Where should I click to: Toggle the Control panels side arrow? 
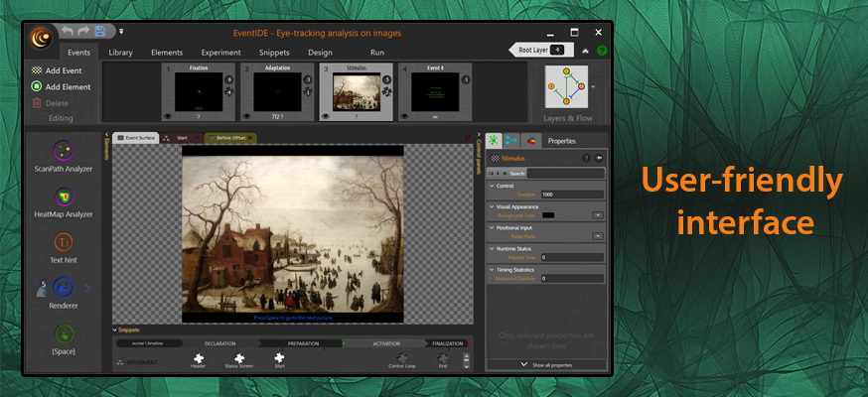click(479, 134)
